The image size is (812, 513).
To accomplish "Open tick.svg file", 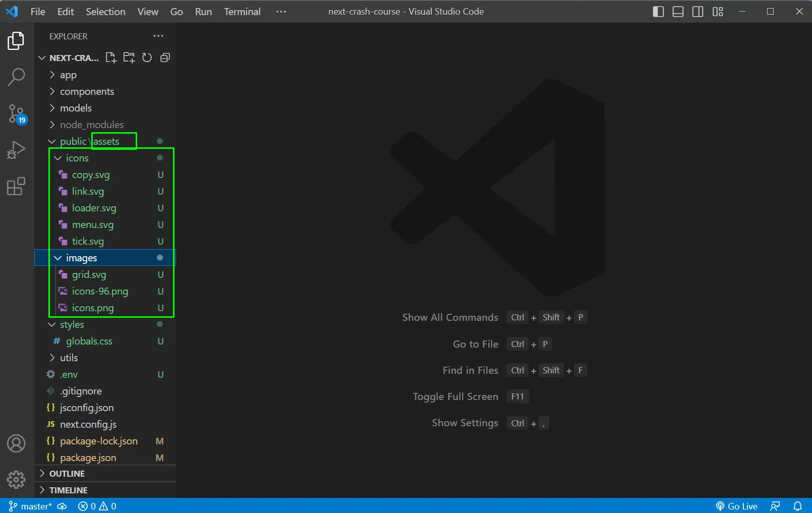I will click(105, 241).
